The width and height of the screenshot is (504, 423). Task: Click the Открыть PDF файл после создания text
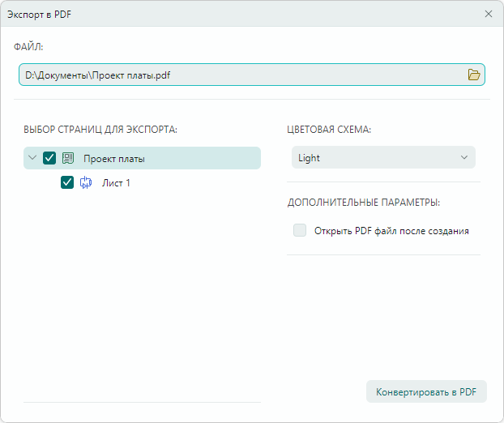coord(392,231)
